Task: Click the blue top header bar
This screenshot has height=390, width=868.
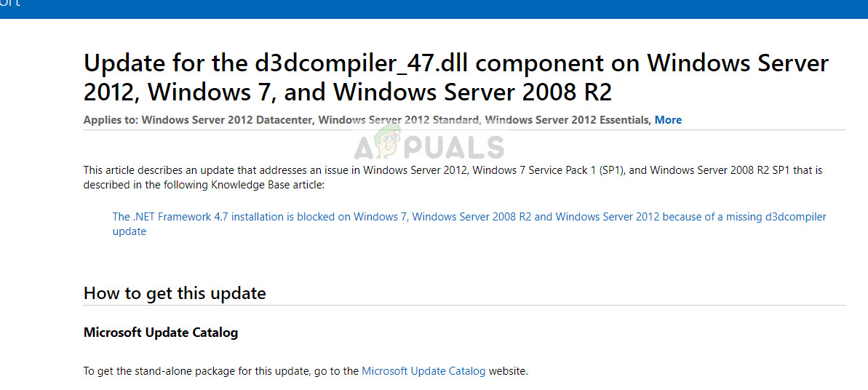Action: 434,9
